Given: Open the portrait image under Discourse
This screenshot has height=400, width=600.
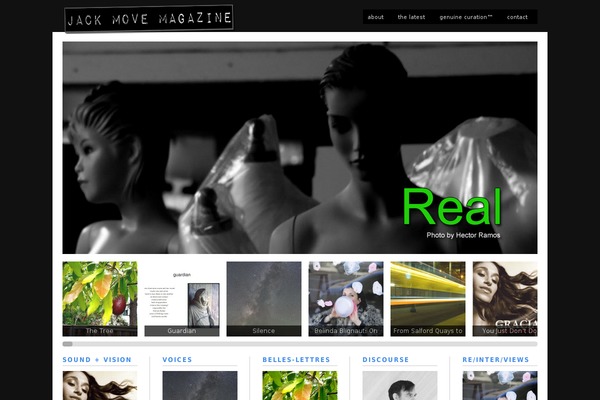Looking at the screenshot, I should tap(400, 385).
